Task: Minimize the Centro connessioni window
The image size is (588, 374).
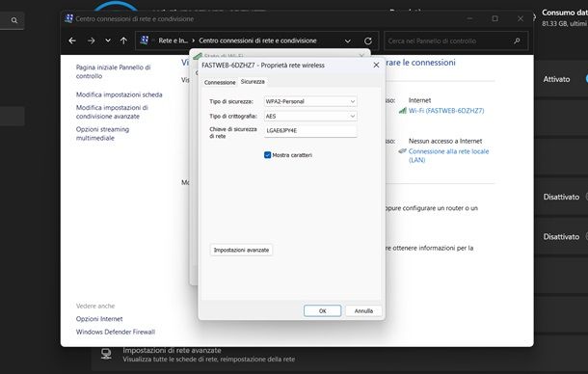Action: (469, 18)
